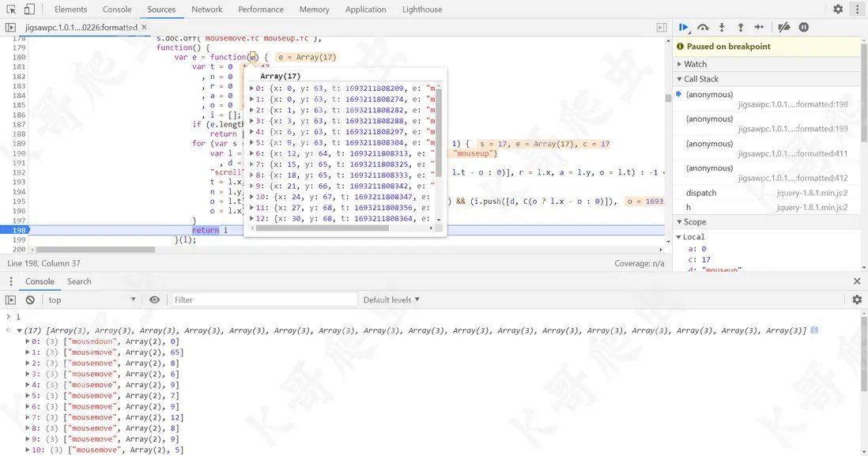Screen dimensions: 868x456
Task: Open DevTools settings gear
Action: click(838, 9)
